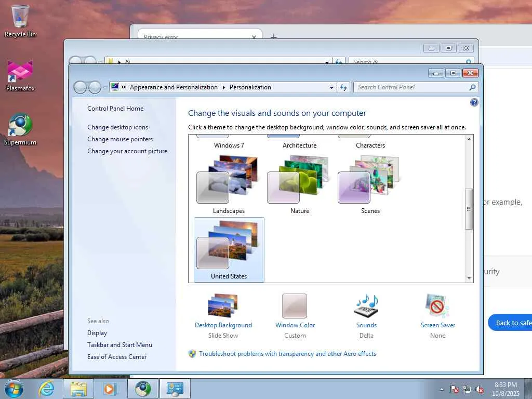Viewport: 532px width, 399px height.
Task: Select the Scenes theme
Action: 370,184
